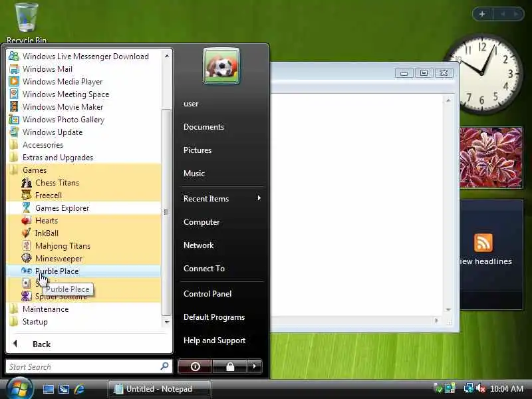This screenshot has width=532, height=399.
Task: Click the programs list scrollbar thumb
Action: 166,212
